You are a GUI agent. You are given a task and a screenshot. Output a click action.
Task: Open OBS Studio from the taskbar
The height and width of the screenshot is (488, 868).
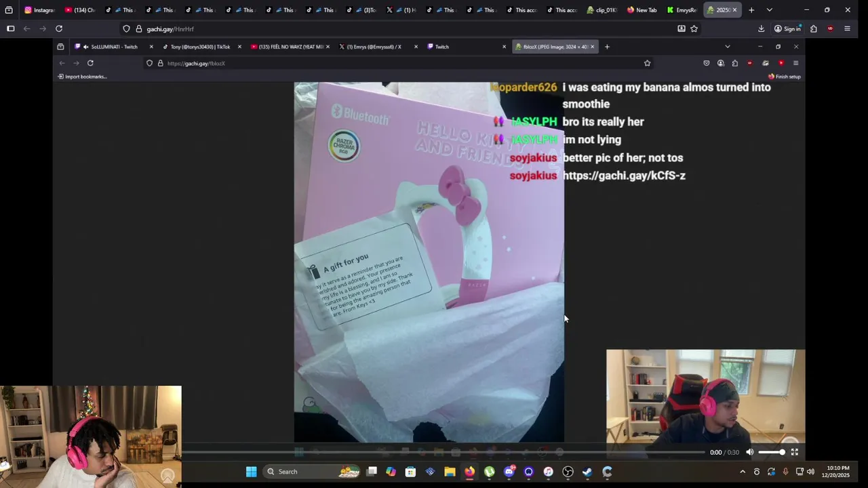(568, 472)
